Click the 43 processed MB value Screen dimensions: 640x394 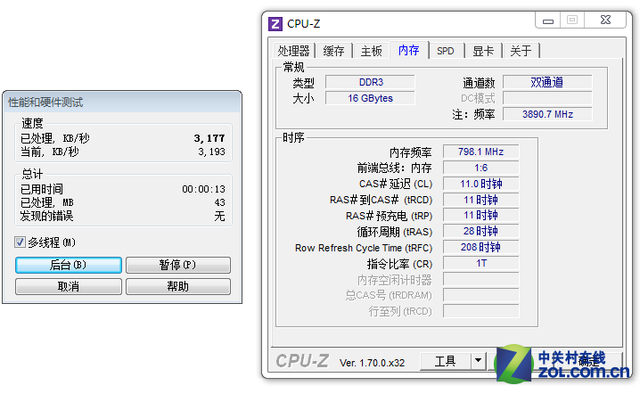pos(220,203)
